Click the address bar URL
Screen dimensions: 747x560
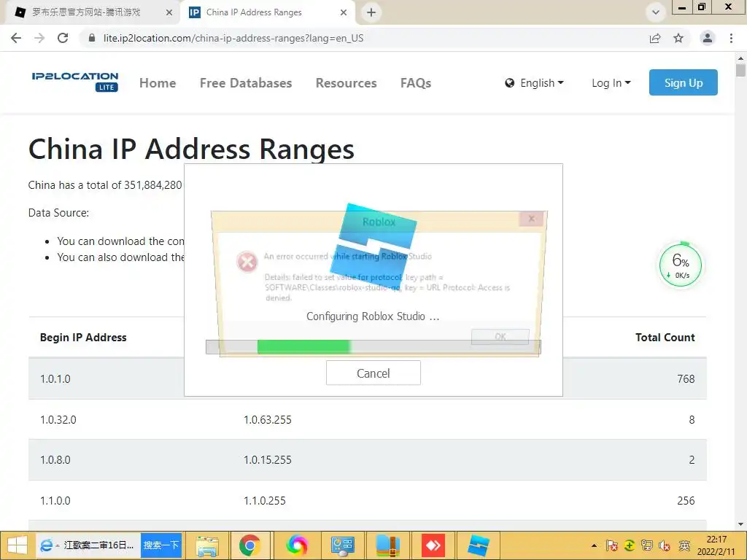click(233, 38)
